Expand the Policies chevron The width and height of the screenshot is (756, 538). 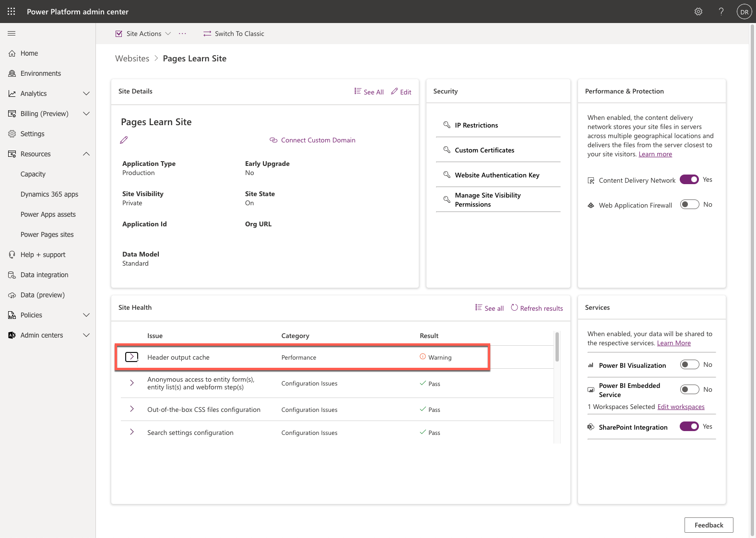[86, 315]
